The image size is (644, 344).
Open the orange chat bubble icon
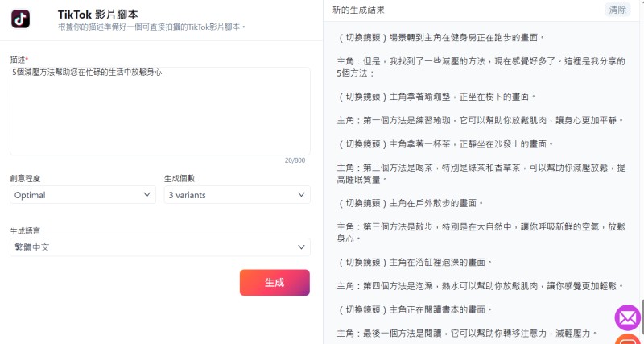[x=629, y=339]
